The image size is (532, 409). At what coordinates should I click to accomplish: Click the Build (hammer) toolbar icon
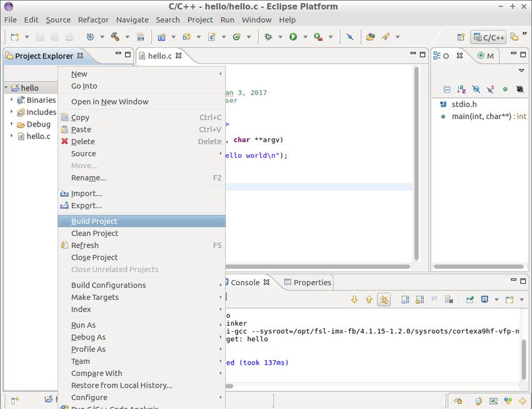point(115,37)
